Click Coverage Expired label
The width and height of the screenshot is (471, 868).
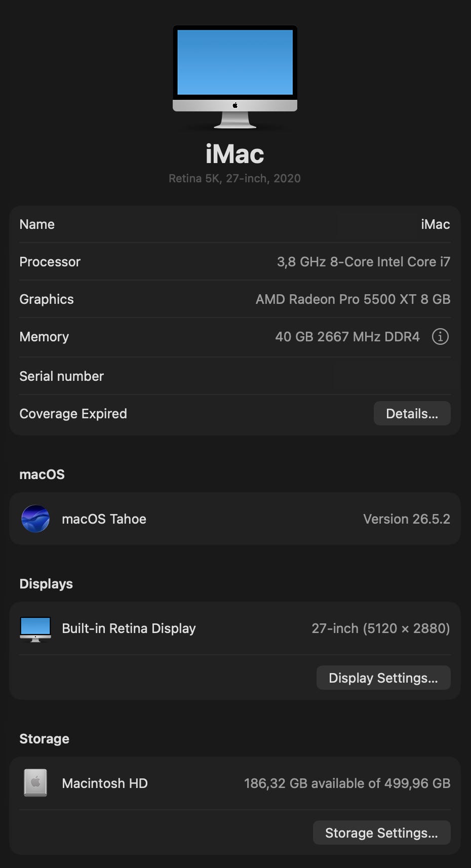click(x=73, y=414)
